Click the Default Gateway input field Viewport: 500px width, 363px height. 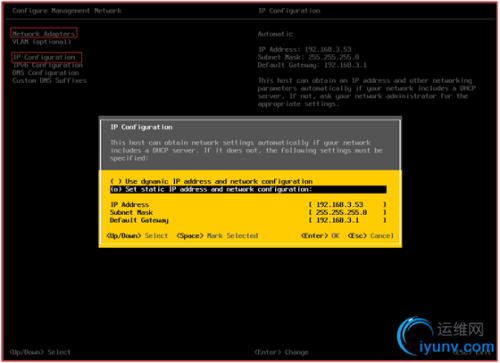[347, 220]
